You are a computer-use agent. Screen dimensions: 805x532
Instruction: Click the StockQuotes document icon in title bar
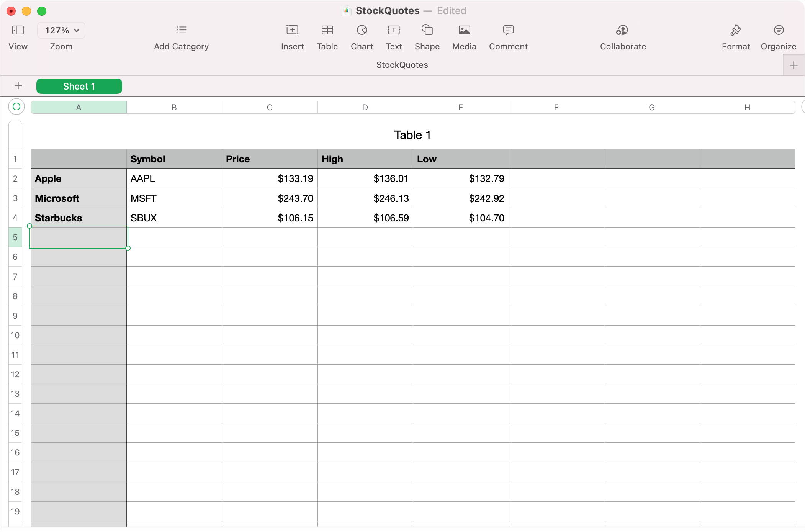pos(347,11)
